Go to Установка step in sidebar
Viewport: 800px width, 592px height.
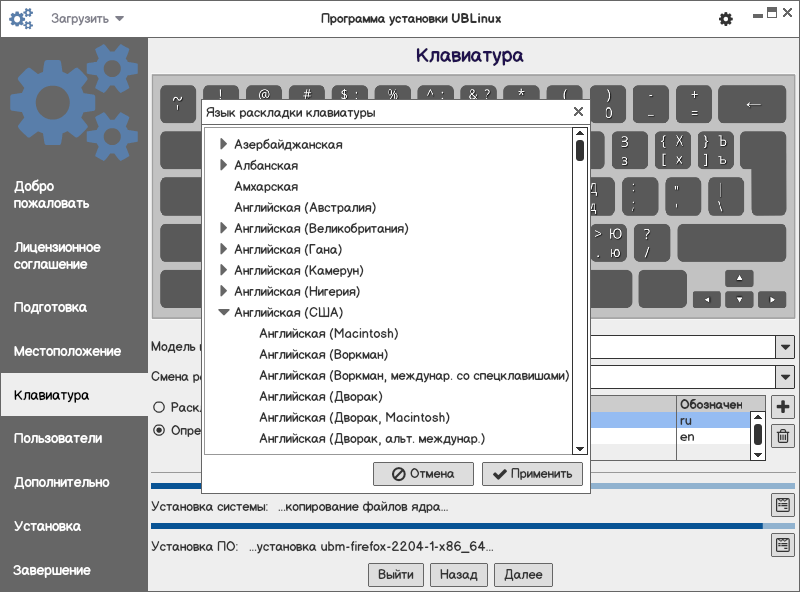click(74, 526)
